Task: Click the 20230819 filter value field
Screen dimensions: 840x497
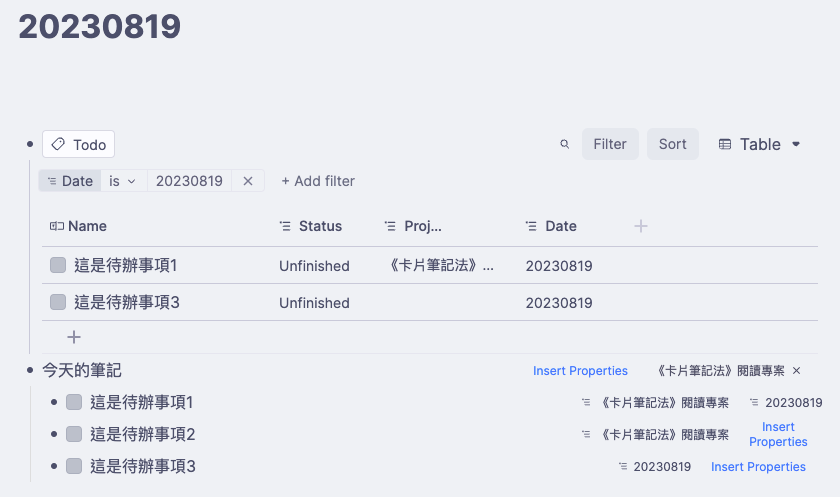Action: tap(189, 181)
